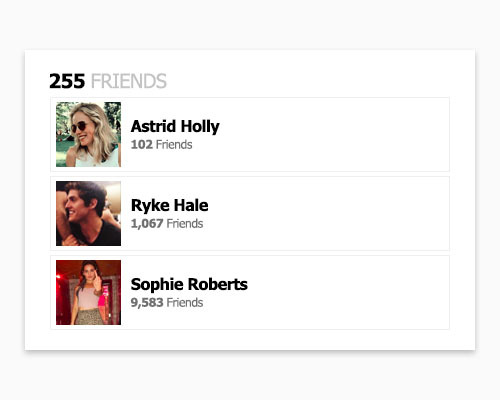Click the 255 count number
Viewport: 500px width, 400px height.
[67, 81]
